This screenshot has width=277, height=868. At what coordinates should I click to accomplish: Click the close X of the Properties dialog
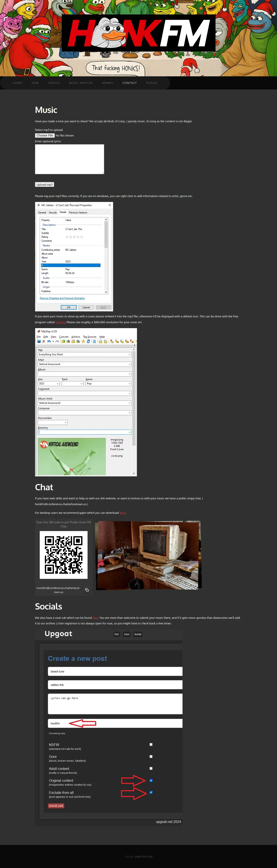pyautogui.click(x=110, y=205)
